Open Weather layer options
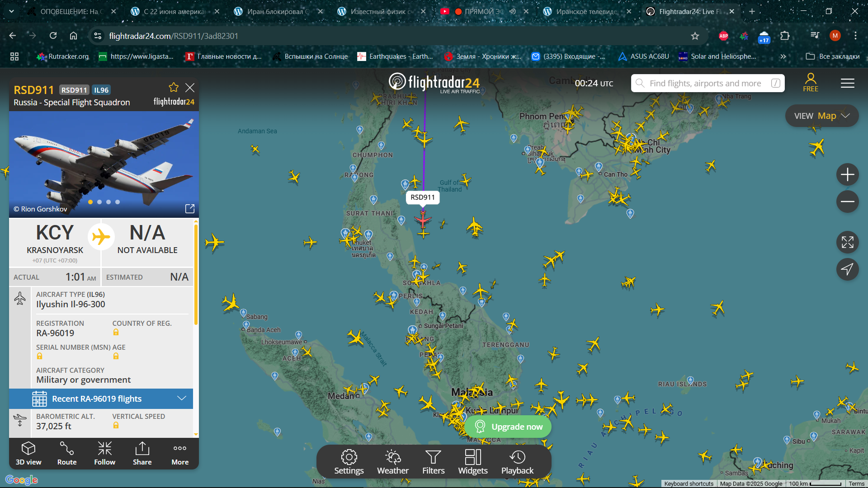This screenshot has width=868, height=488. click(x=393, y=462)
